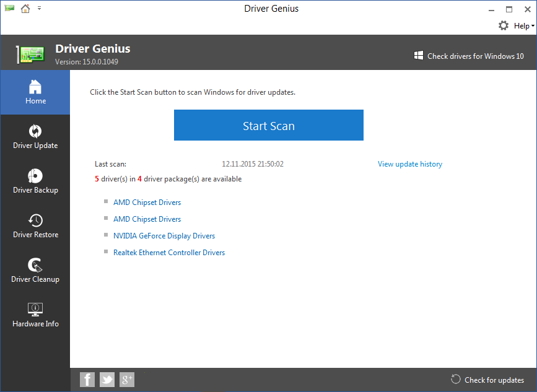Open Realtek Ethernet Controller Drivers link
537x392 pixels.
[x=169, y=253]
